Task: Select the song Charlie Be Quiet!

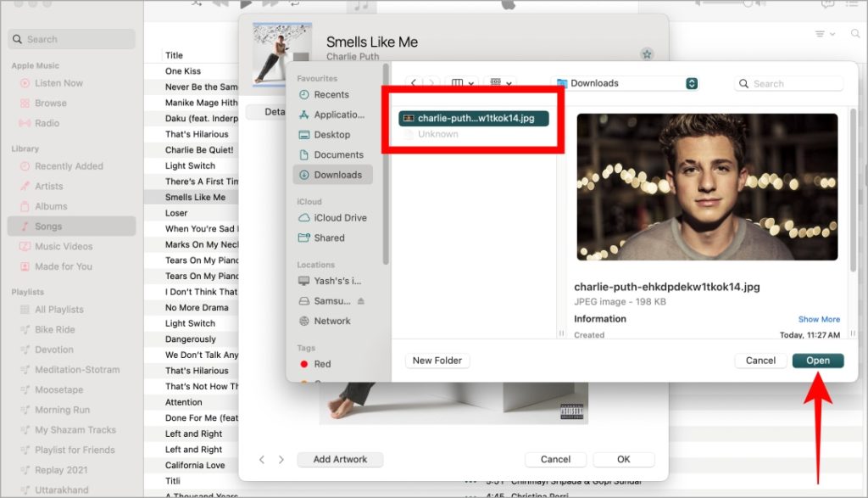Action: point(198,149)
